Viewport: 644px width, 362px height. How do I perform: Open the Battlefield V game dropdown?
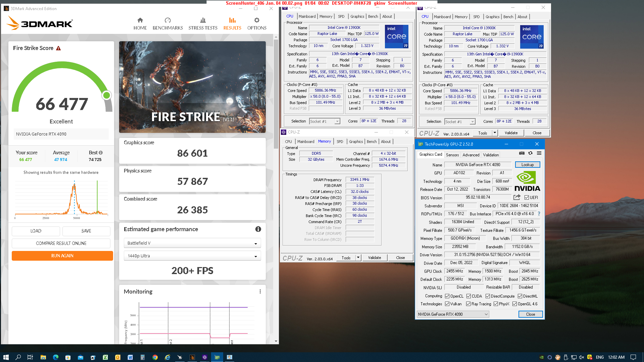pyautogui.click(x=192, y=243)
